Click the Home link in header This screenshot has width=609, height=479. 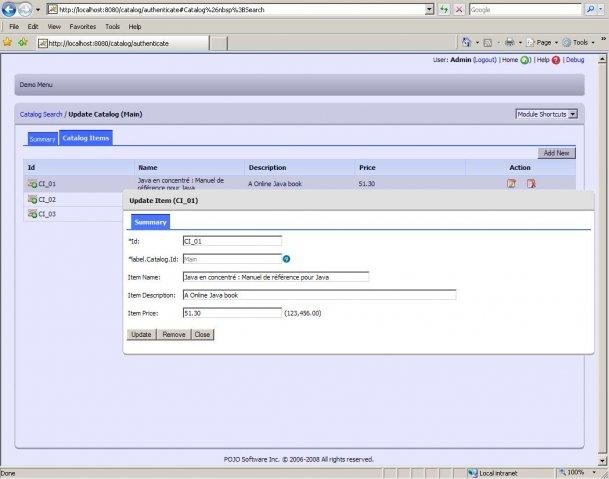coord(510,60)
